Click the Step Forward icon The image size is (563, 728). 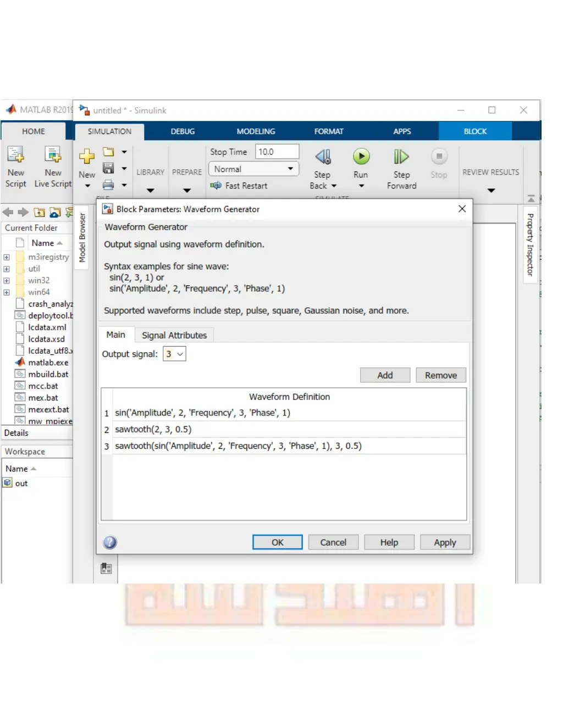[x=401, y=157]
